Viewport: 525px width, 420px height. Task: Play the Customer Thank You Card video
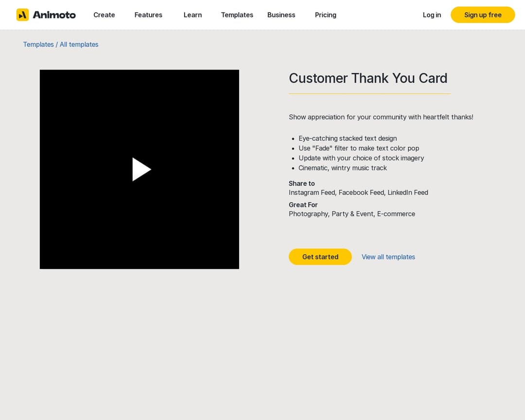pyautogui.click(x=141, y=169)
